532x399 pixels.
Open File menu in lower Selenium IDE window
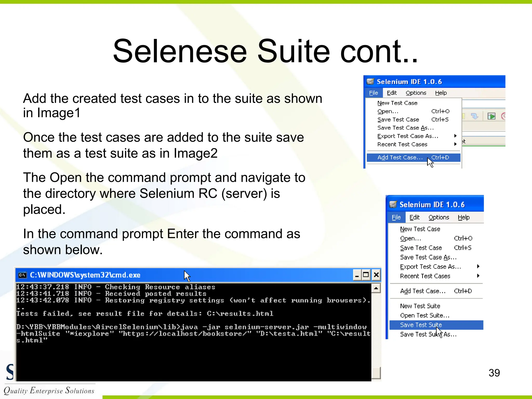(396, 217)
